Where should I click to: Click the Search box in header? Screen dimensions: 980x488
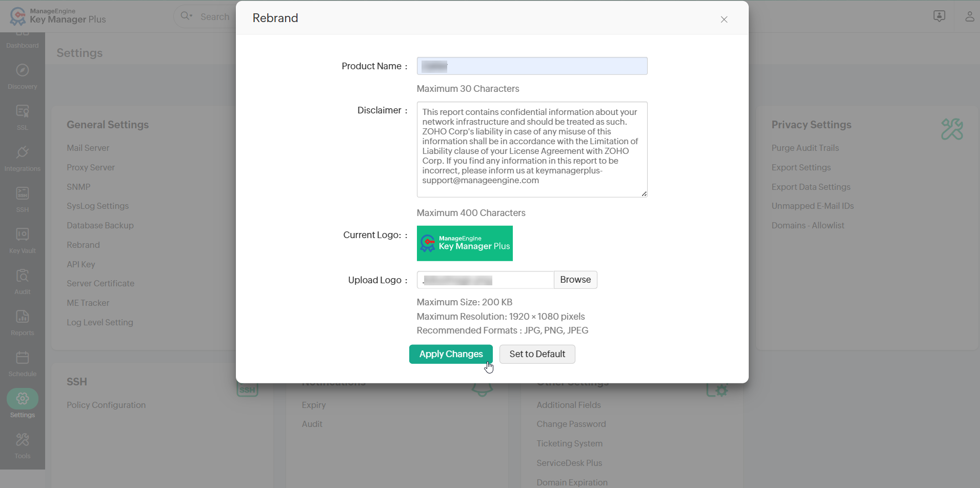[x=215, y=16]
